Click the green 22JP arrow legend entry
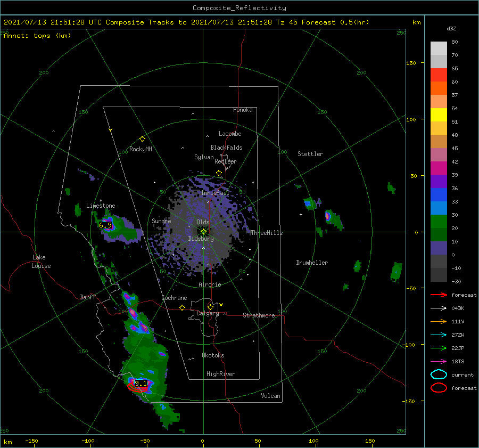 click(x=447, y=348)
